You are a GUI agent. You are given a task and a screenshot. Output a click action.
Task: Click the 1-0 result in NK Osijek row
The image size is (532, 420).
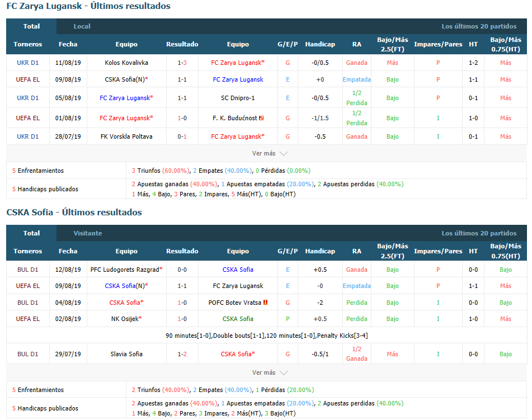click(x=182, y=319)
